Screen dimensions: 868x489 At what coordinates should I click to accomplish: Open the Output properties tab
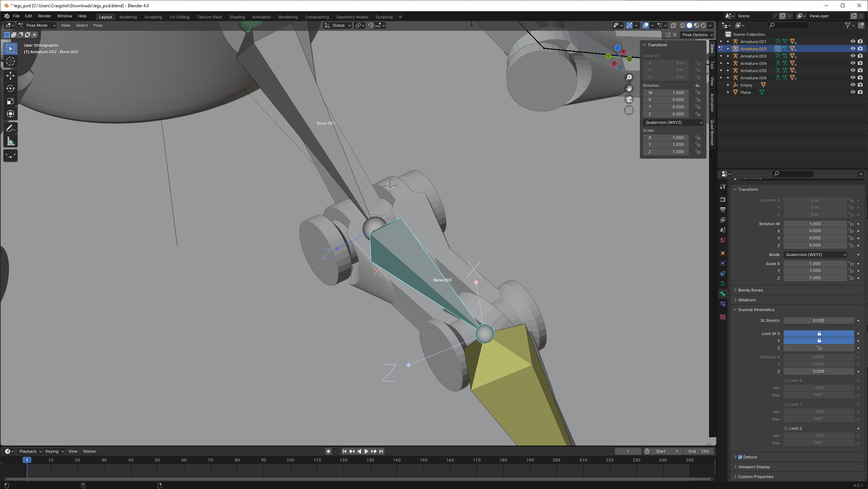coord(723,210)
